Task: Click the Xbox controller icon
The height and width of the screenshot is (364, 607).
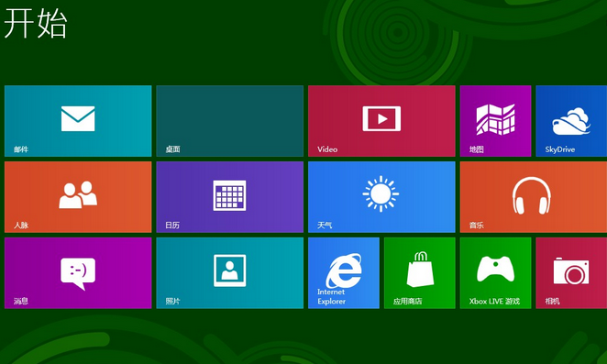Action: click(x=495, y=269)
